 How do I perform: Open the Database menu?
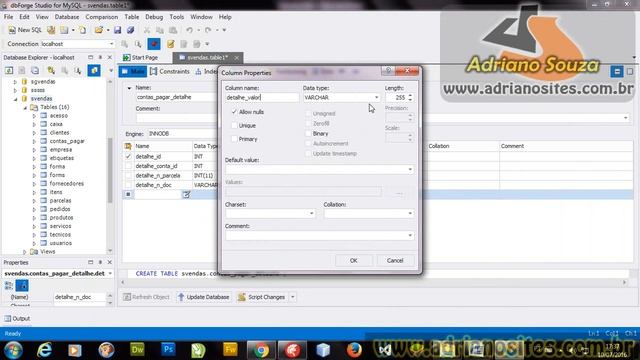pyautogui.click(x=67, y=17)
